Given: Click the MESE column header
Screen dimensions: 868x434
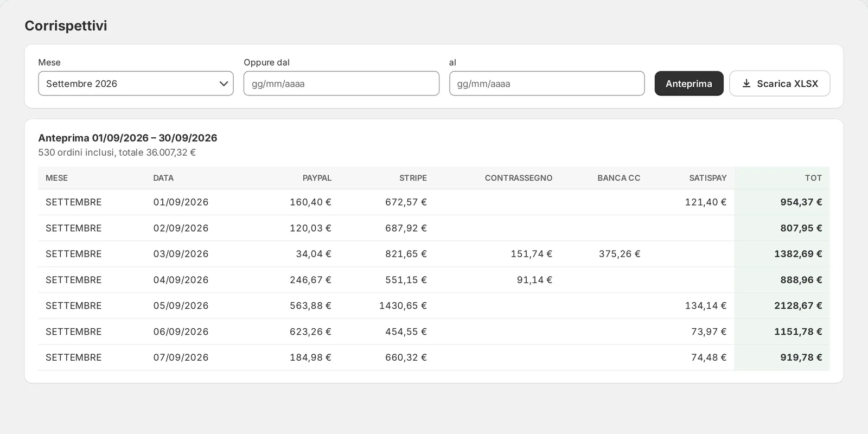Looking at the screenshot, I should (x=56, y=178).
